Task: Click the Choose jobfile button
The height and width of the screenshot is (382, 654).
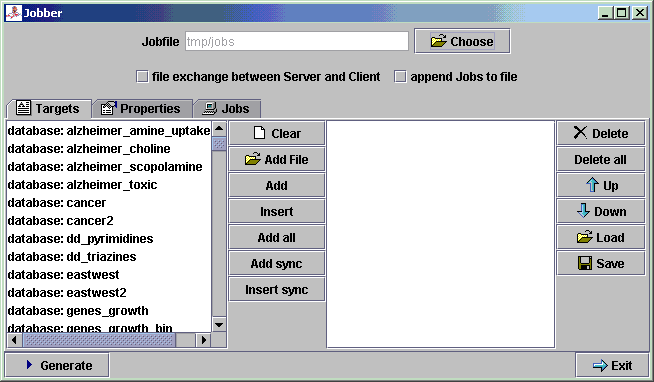Action: [462, 41]
